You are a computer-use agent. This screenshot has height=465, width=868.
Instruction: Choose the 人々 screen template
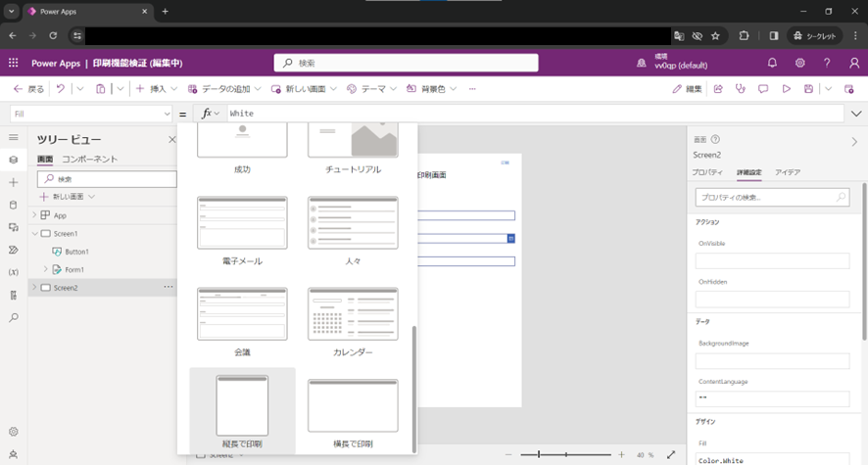tap(353, 230)
